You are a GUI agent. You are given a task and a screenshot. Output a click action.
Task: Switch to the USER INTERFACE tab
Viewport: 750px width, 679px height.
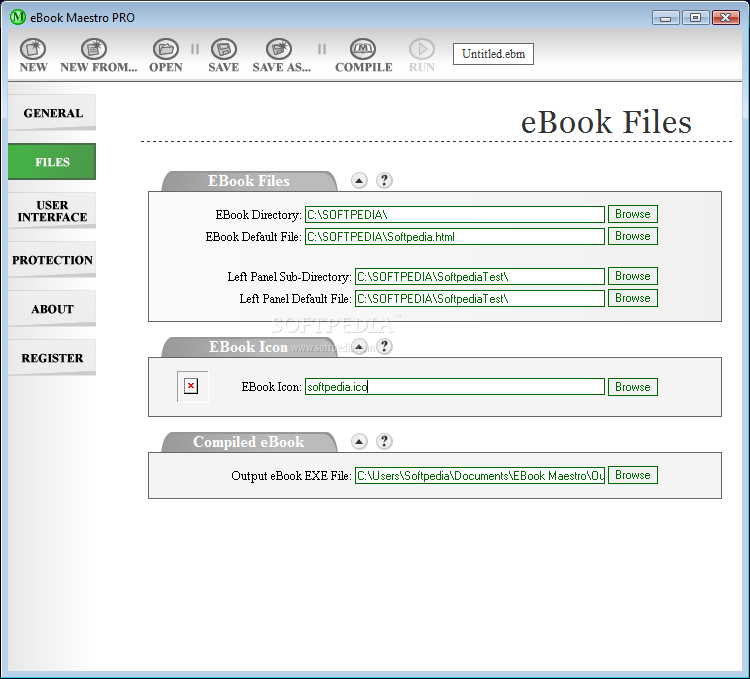pyautogui.click(x=52, y=211)
